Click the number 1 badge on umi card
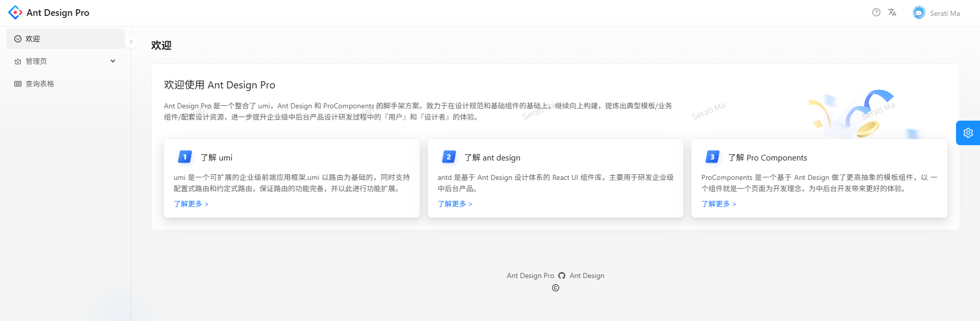980x321 pixels. pyautogui.click(x=185, y=157)
